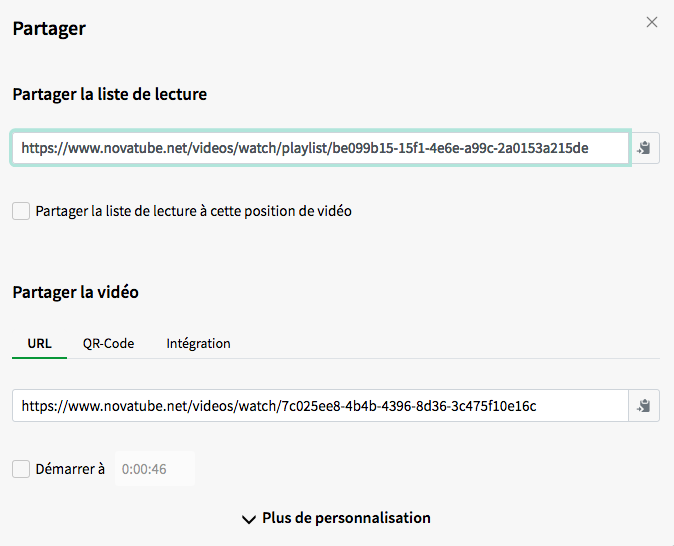Close the Partager dialog
Image resolution: width=674 pixels, height=546 pixels.
click(x=652, y=22)
